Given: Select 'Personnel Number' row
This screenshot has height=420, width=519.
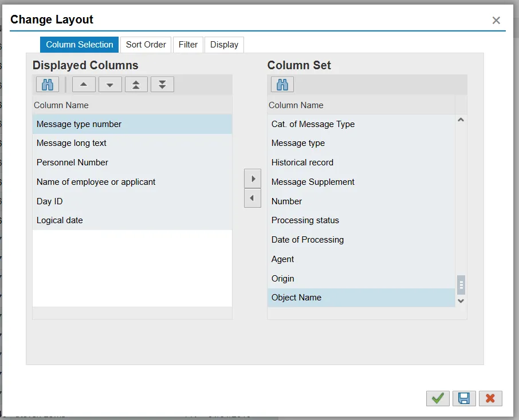Looking at the screenshot, I should coord(132,163).
